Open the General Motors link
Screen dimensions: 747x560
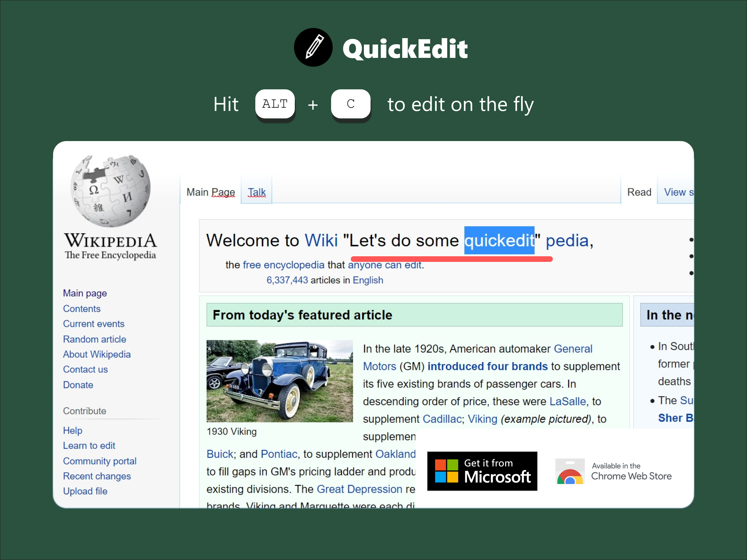[573, 349]
